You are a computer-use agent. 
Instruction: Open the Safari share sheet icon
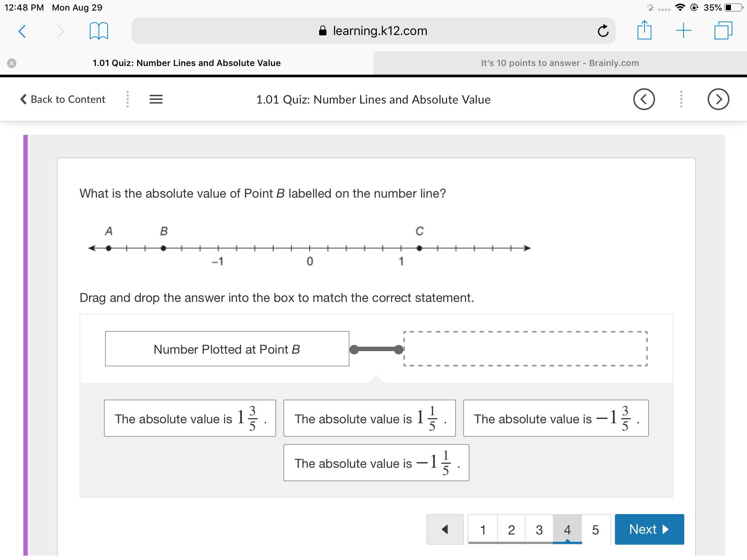pyautogui.click(x=644, y=30)
